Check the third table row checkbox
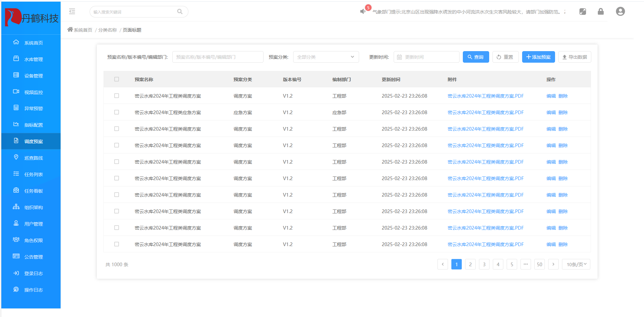Image resolution: width=644 pixels, height=317 pixels. [117, 129]
